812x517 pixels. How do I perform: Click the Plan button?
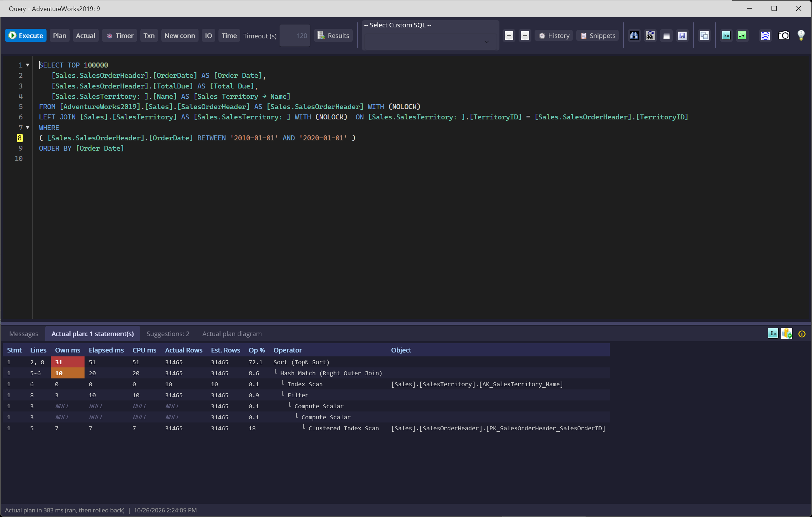(60, 36)
